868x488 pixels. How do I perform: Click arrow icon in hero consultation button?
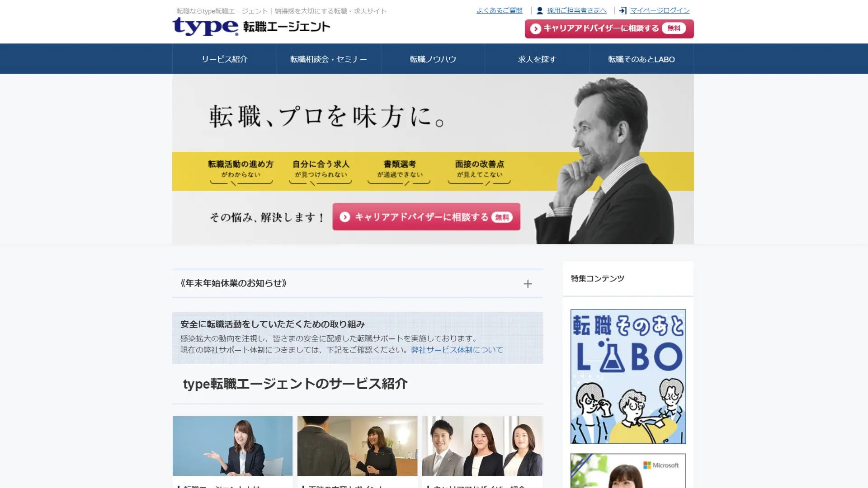pos(345,217)
